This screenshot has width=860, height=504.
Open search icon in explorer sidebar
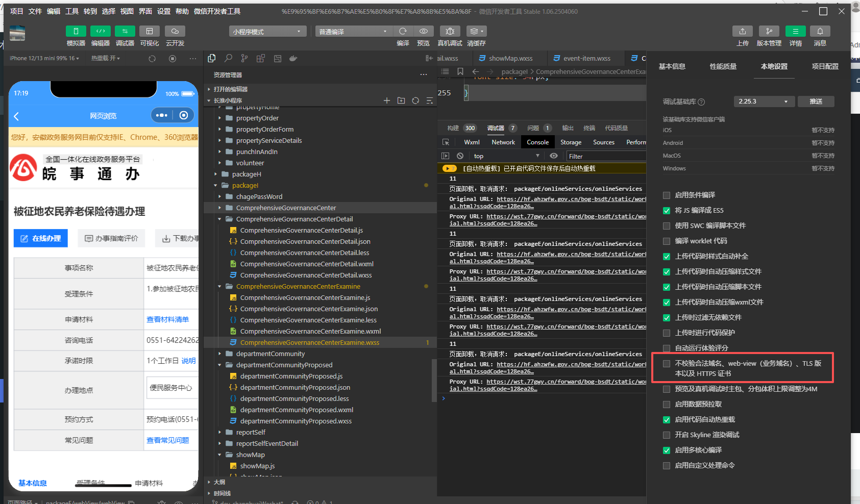(x=228, y=59)
